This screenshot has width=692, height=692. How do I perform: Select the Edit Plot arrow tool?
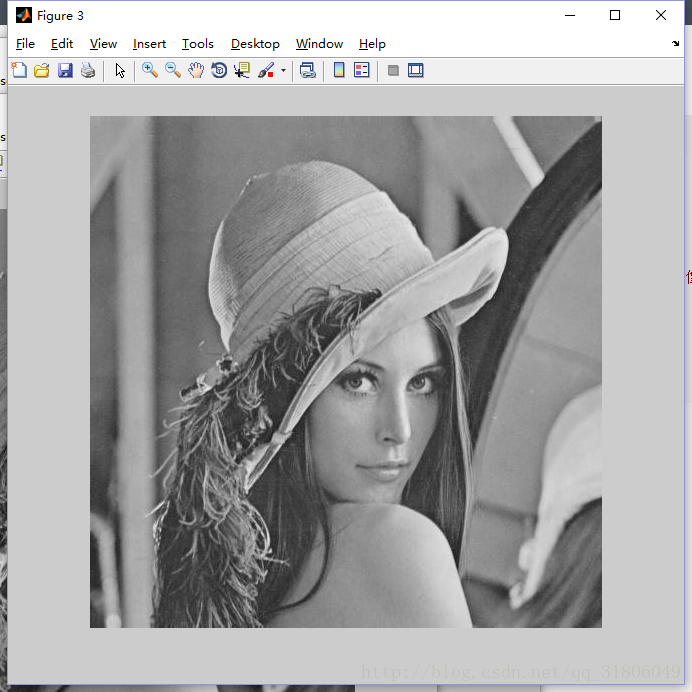(120, 70)
